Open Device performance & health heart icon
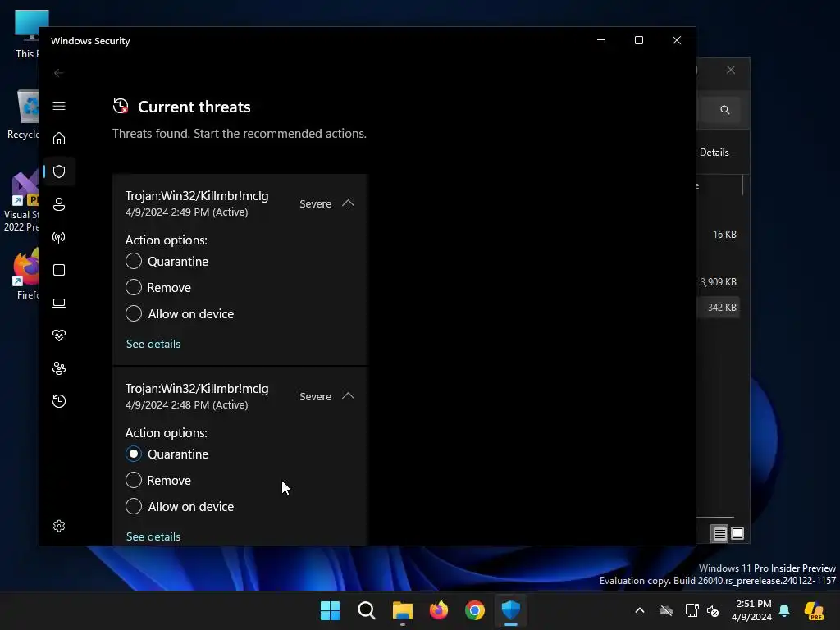840x630 pixels. coord(59,336)
